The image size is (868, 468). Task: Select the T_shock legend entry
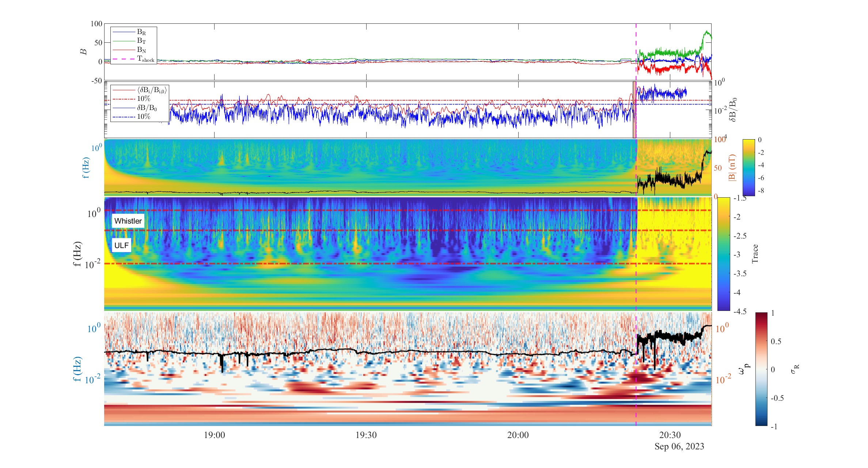134,59
